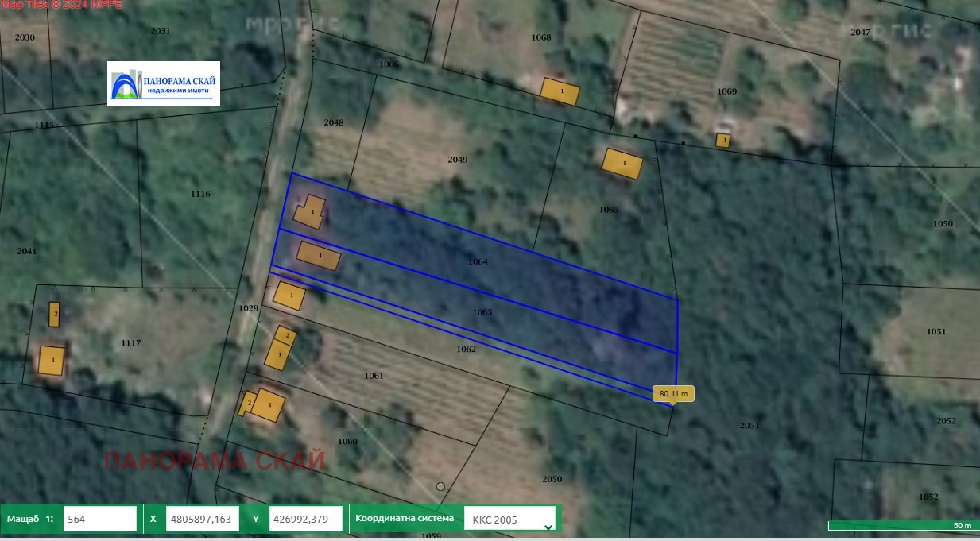Select the building in parcel 1068
Screen dimensions: 980x541
560,91
